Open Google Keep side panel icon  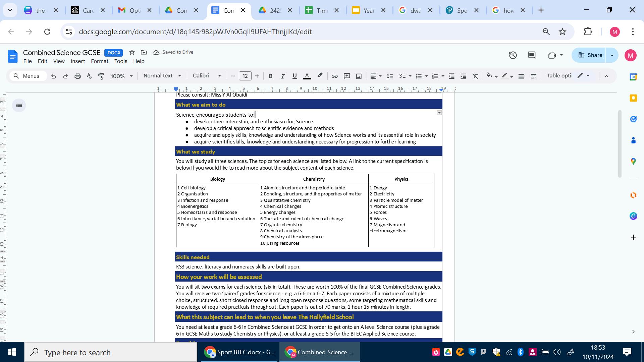tap(633, 98)
